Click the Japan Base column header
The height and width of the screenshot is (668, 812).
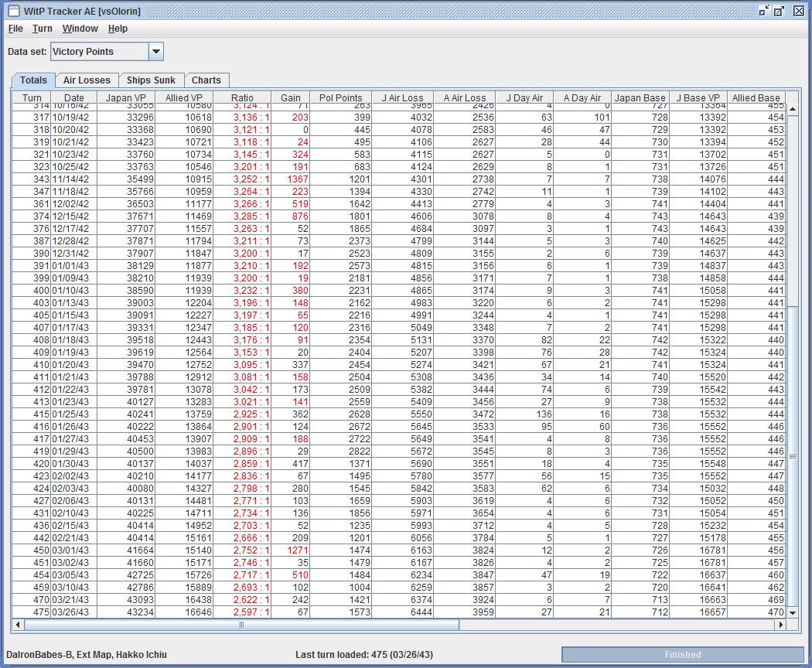tap(640, 97)
